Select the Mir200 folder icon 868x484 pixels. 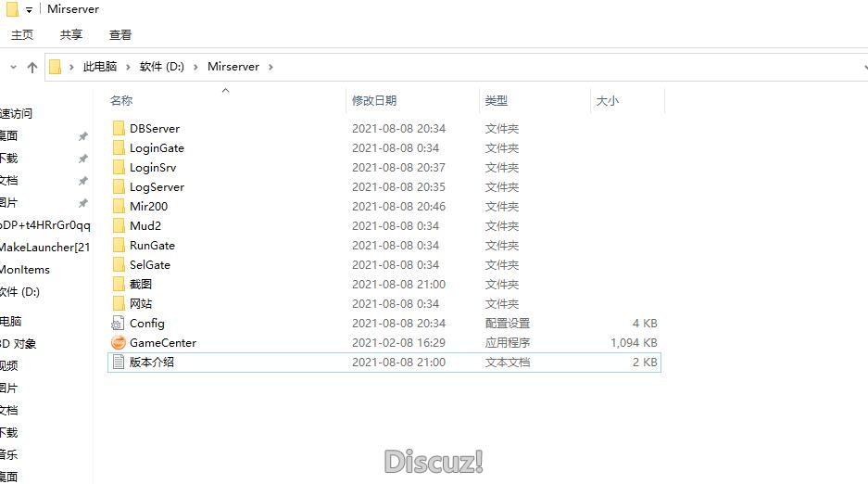tap(119, 207)
